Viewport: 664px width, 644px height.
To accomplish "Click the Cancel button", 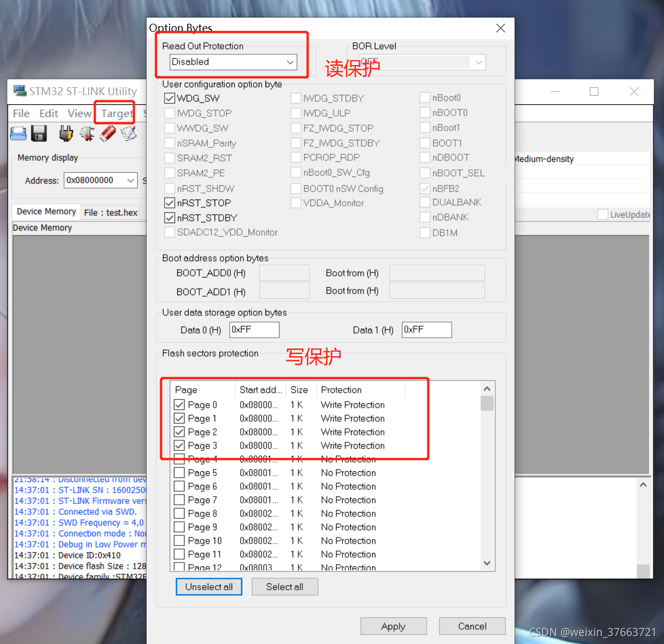I will pyautogui.click(x=472, y=626).
